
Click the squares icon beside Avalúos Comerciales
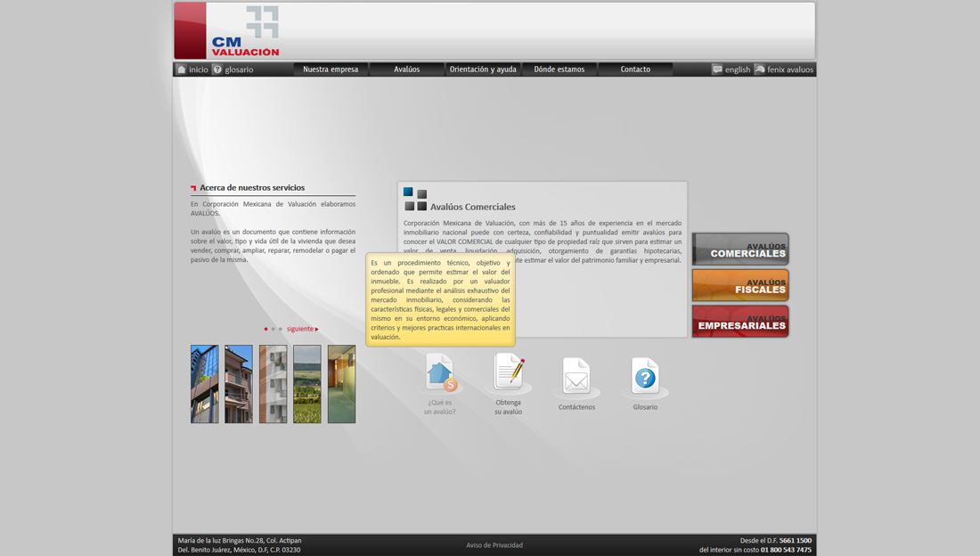click(415, 199)
